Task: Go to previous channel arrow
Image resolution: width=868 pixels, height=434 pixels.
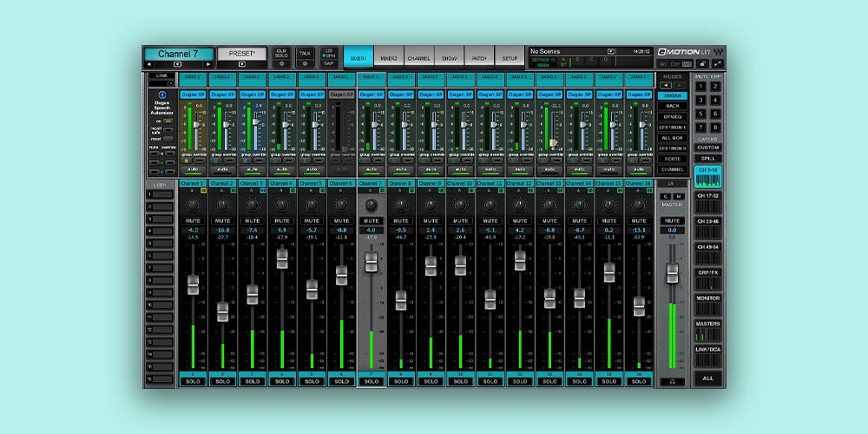Action: tap(148, 64)
